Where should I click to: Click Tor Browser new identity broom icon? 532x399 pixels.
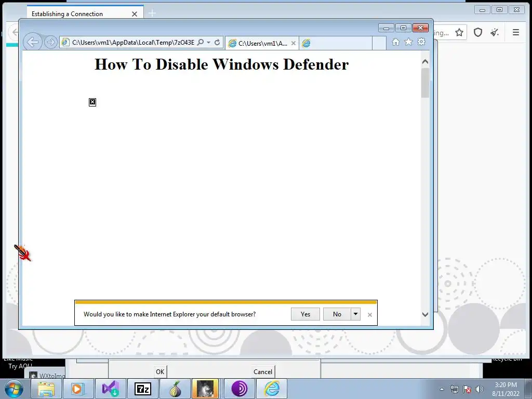495,32
